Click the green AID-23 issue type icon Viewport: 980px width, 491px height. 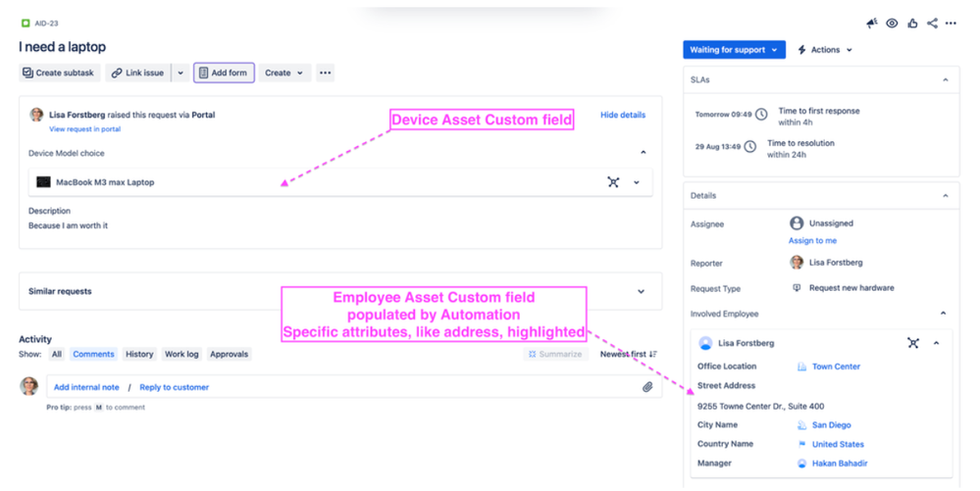pyautogui.click(x=25, y=24)
